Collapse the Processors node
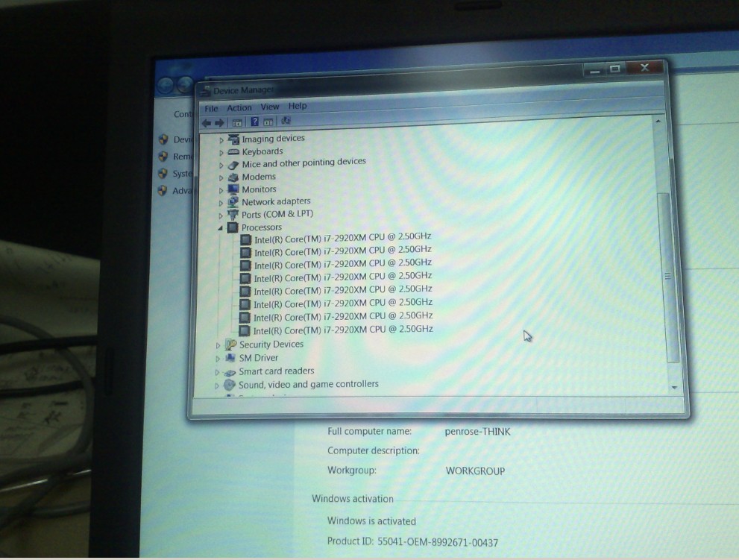 pyautogui.click(x=220, y=228)
